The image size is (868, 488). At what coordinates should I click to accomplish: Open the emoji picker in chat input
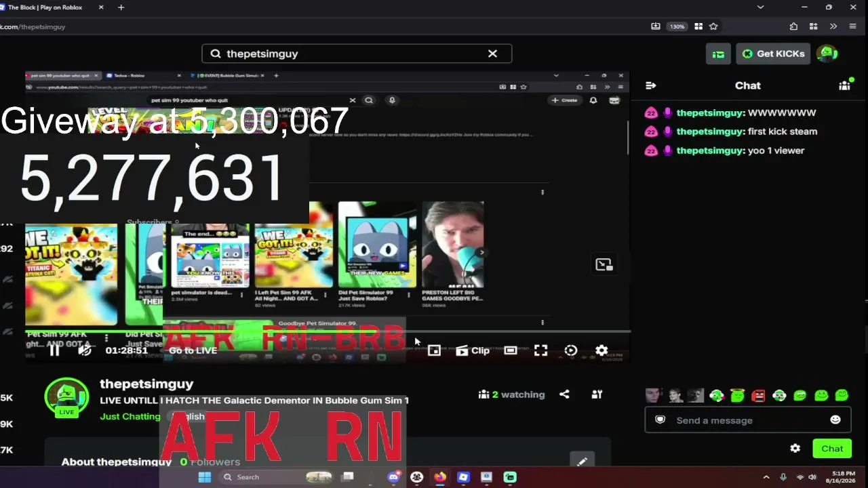click(x=835, y=420)
